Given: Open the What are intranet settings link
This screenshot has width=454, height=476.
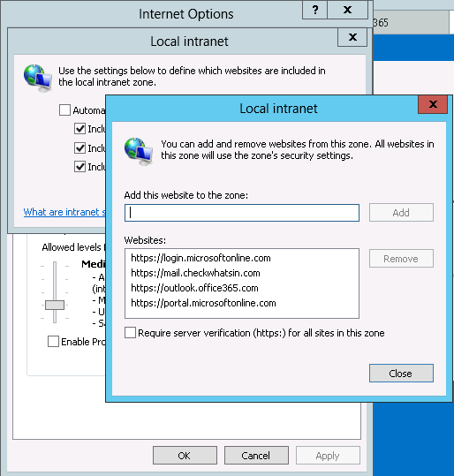Looking at the screenshot, I should [x=64, y=212].
